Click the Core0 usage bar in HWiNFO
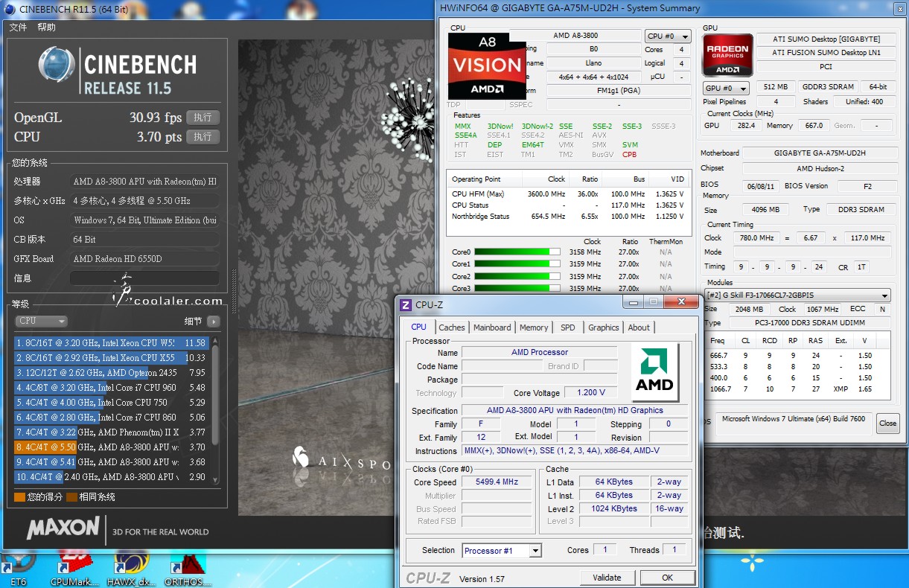 (x=517, y=252)
